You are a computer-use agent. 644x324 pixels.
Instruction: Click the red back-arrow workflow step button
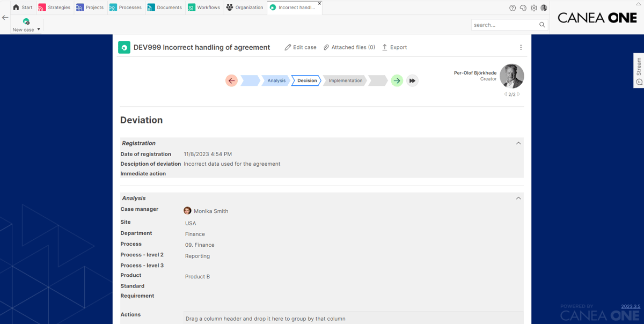click(231, 80)
